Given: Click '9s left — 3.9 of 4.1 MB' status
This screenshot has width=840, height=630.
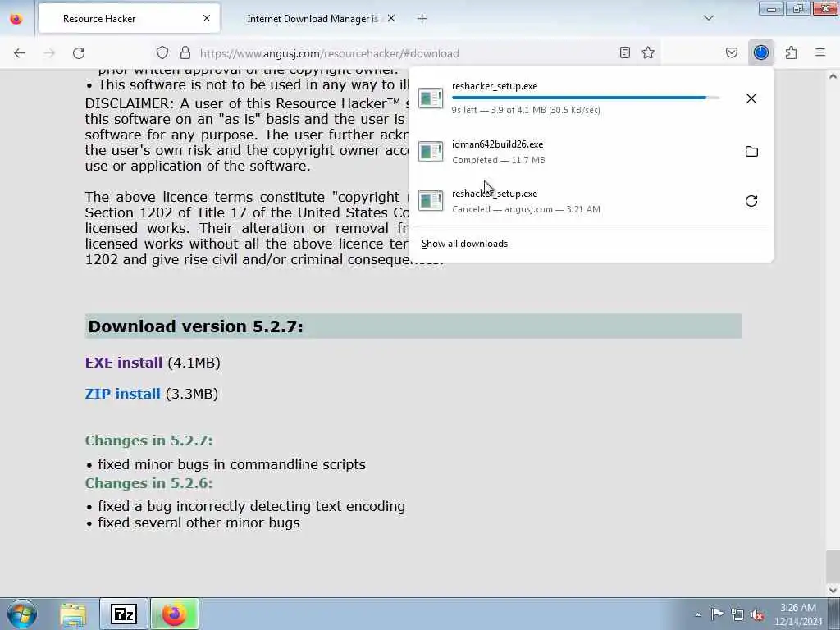Looking at the screenshot, I should (x=526, y=111).
